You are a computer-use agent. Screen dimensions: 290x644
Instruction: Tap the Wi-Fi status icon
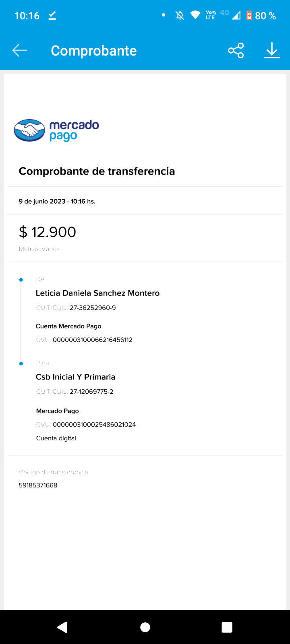(195, 15)
